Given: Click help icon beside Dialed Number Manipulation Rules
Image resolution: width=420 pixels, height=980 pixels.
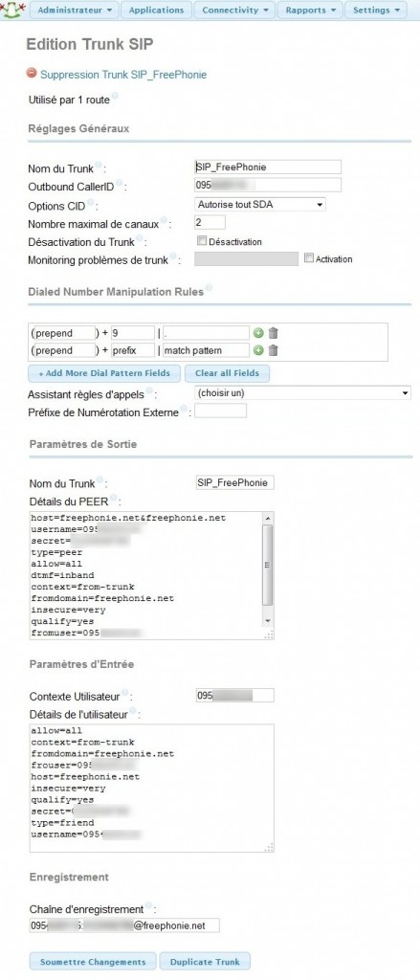Looking at the screenshot, I should (x=209, y=288).
